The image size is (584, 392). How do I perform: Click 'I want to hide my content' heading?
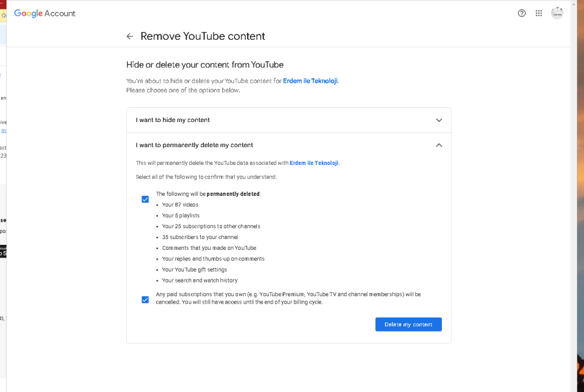[x=173, y=120]
